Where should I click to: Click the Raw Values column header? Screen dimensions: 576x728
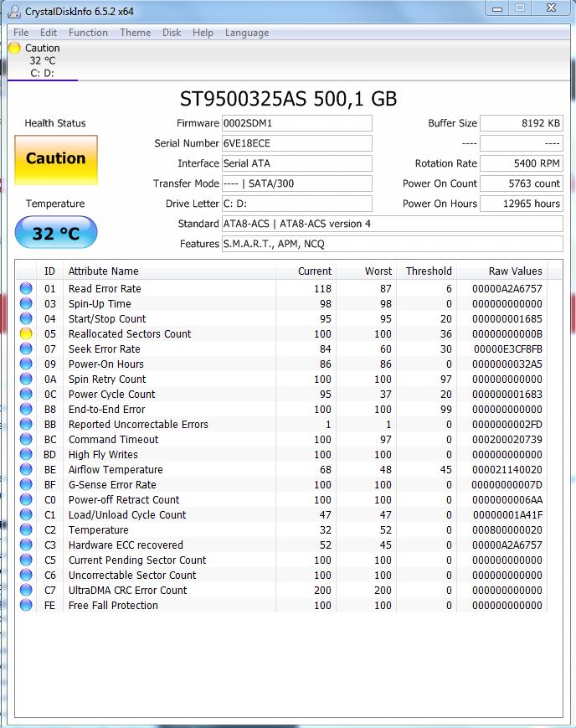tap(515, 271)
